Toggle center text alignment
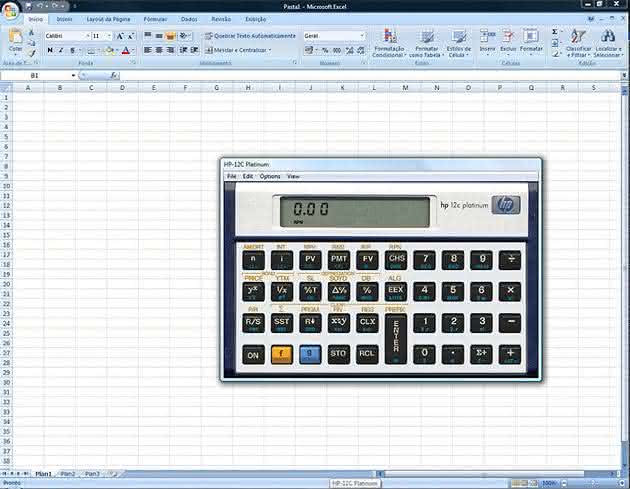 point(159,50)
